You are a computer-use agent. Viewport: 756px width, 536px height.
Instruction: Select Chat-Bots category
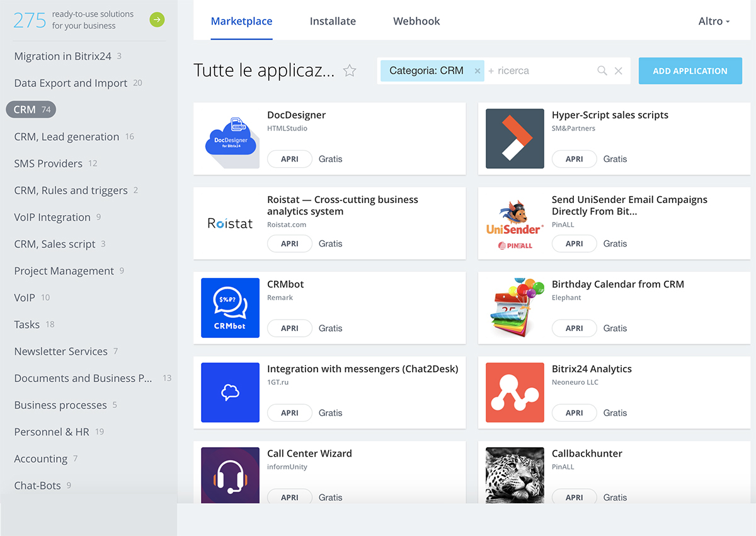42,486
